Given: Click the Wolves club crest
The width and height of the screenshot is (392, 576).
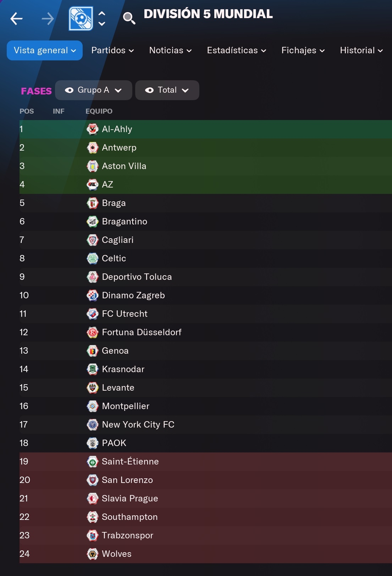Looking at the screenshot, I should click(x=93, y=554).
